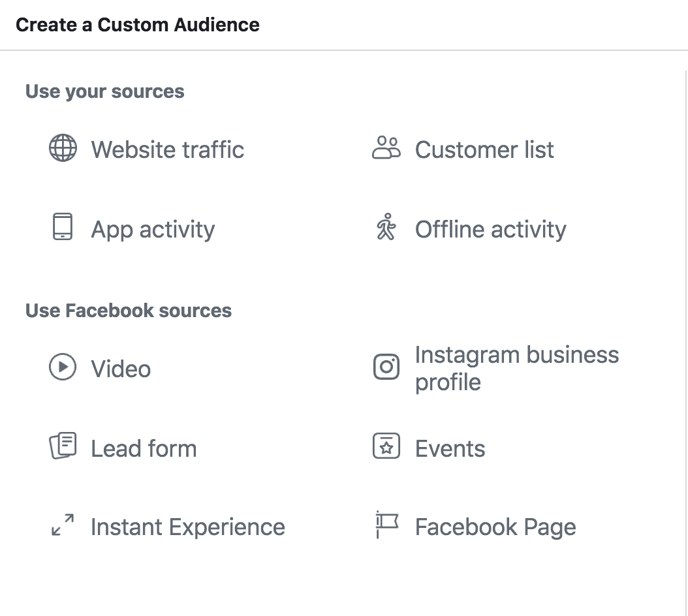The image size is (688, 616).
Task: Choose Offline activity source
Action: [491, 230]
